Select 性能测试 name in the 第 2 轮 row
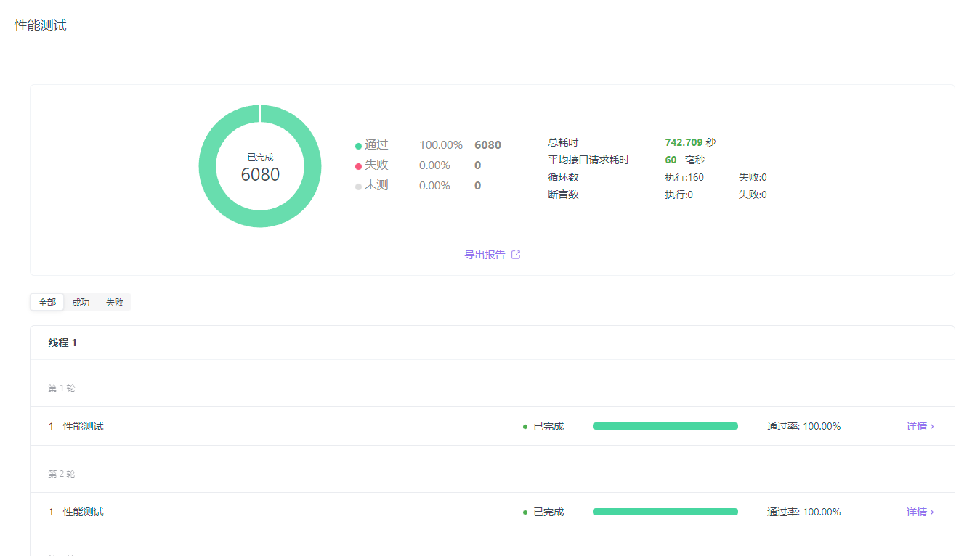 click(84, 512)
